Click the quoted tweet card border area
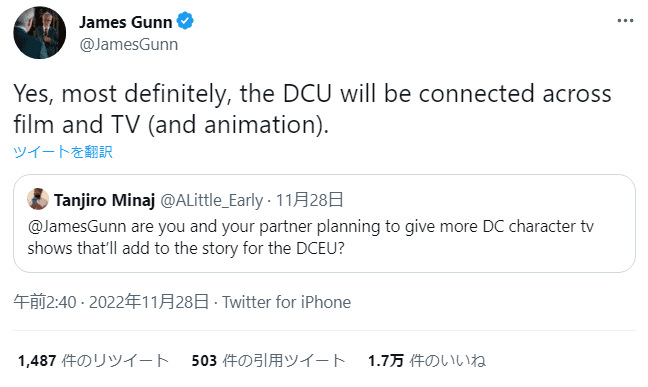The width and height of the screenshot is (648, 387). click(324, 223)
